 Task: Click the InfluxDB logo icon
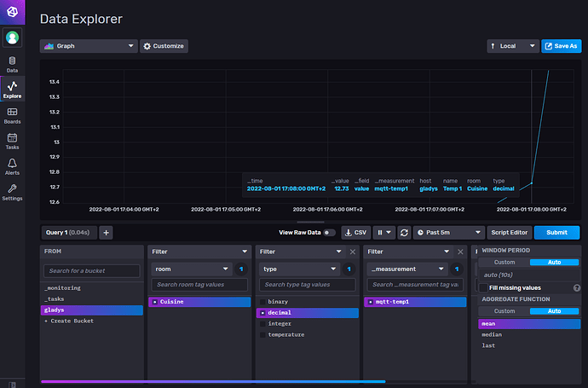(12, 10)
